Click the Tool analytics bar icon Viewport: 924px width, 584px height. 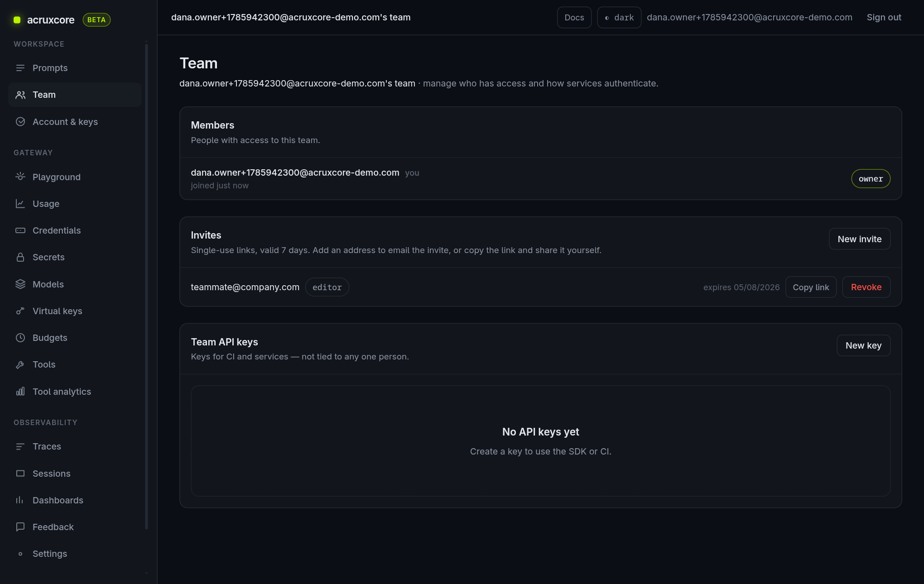[20, 392]
